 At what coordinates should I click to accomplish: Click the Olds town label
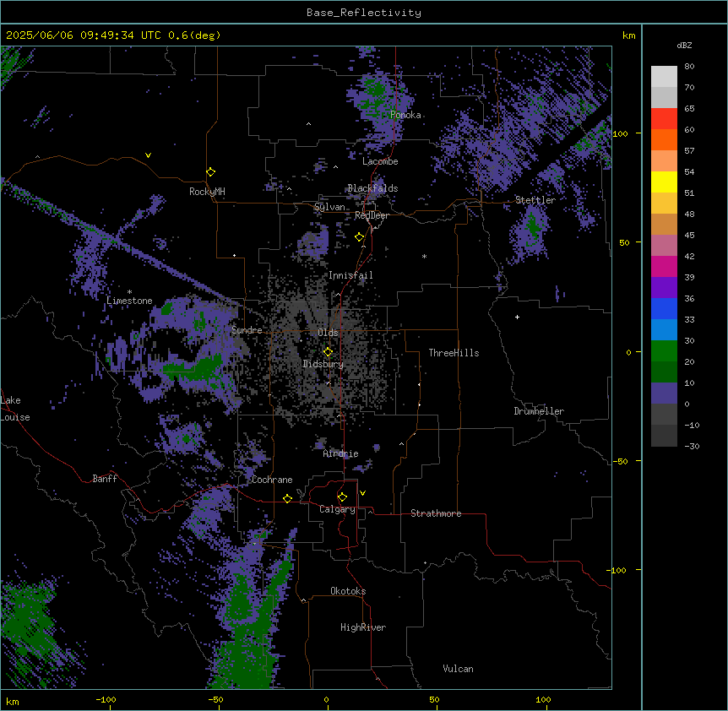[x=328, y=333]
